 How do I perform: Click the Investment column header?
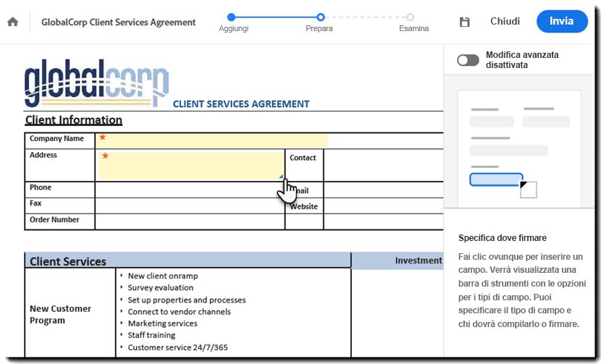[419, 261]
